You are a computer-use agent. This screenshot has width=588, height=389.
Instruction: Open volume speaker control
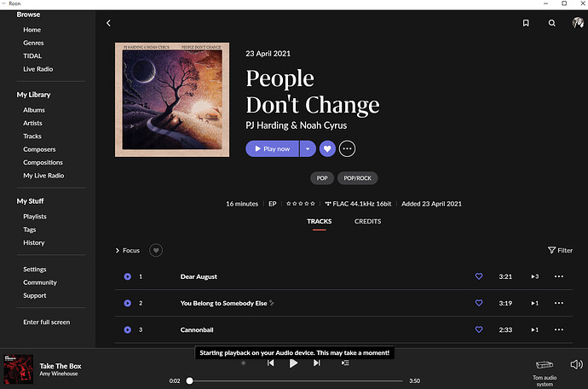click(576, 364)
